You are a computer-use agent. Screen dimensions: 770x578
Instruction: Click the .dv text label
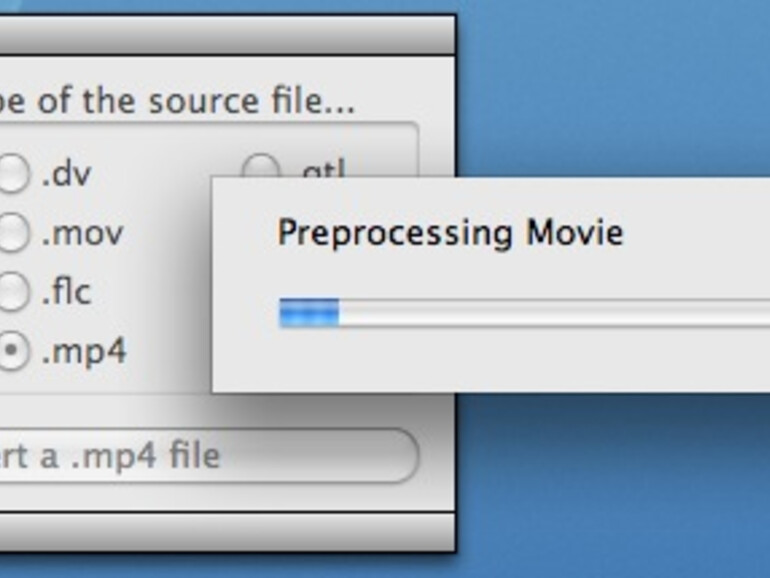66,174
